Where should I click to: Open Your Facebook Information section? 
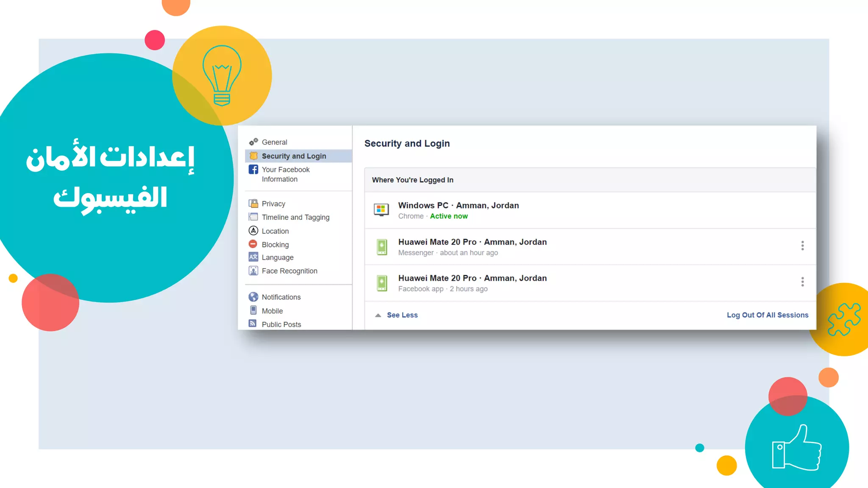point(286,174)
